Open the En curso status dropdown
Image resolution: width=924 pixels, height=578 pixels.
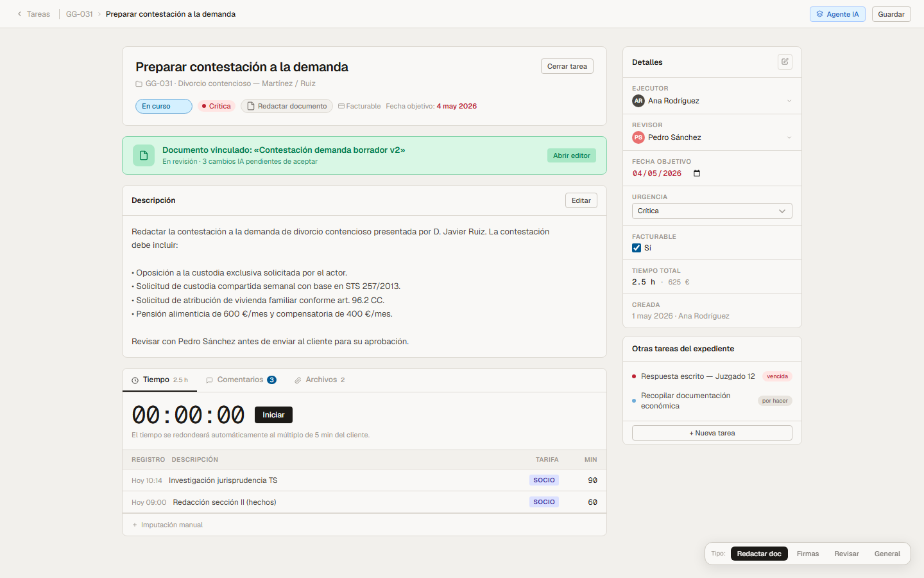(x=164, y=107)
